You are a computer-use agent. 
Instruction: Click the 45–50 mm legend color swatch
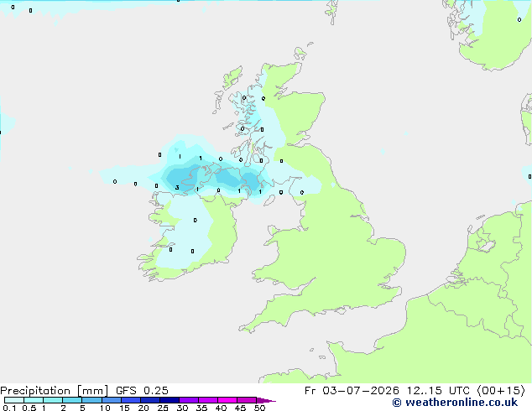coord(247,400)
